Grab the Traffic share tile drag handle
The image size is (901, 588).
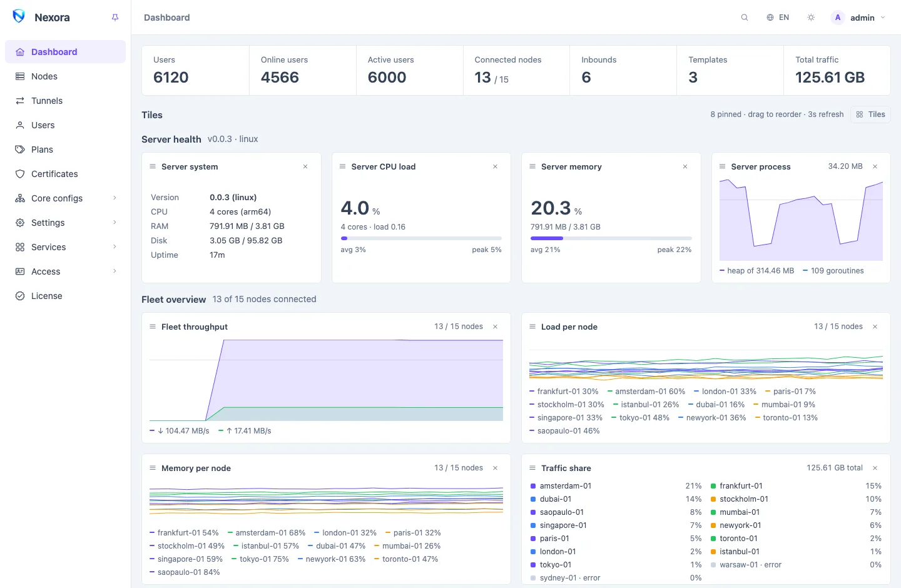click(x=532, y=468)
